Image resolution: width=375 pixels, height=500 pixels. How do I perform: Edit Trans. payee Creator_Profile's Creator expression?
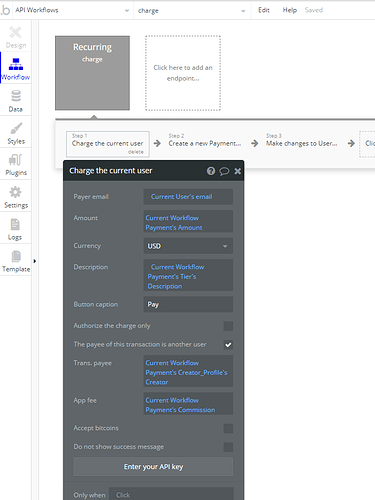point(188,371)
